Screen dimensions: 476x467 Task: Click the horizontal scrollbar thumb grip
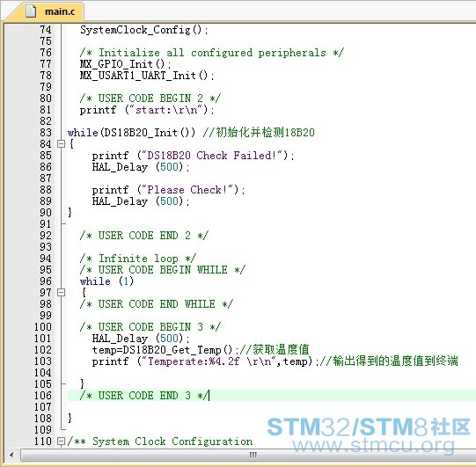253,455
